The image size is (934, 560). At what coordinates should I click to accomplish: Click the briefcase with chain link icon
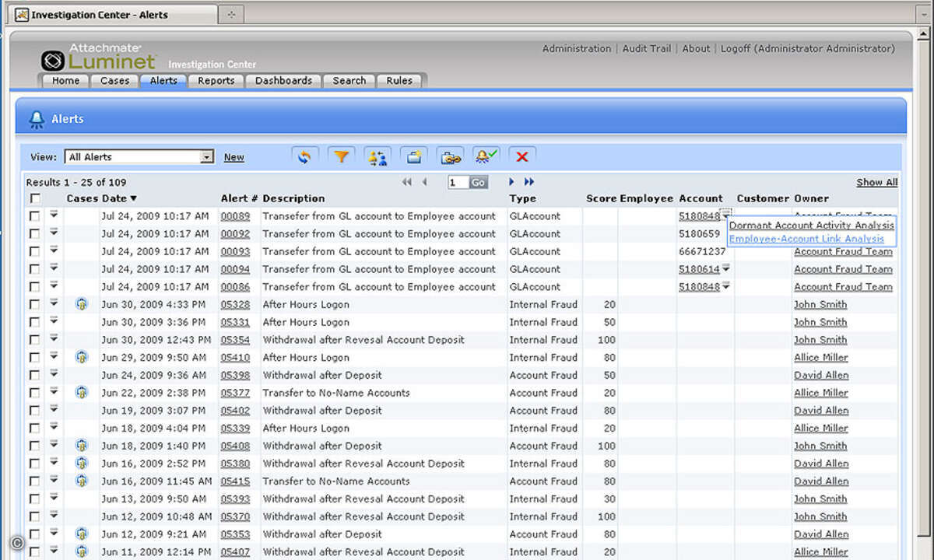[x=450, y=156]
